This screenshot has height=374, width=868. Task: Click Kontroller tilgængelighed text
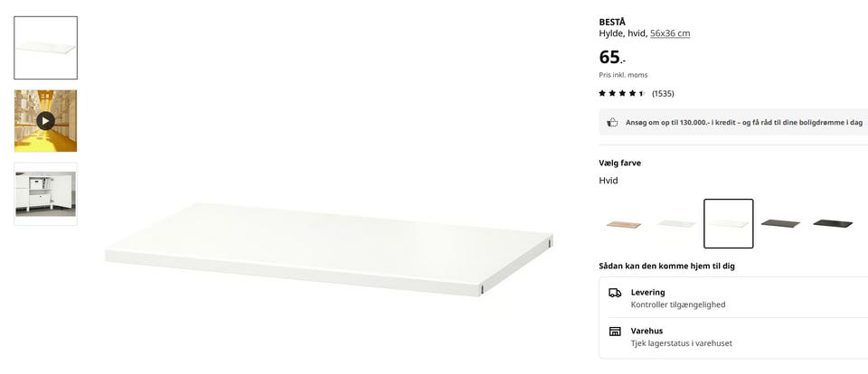678,304
